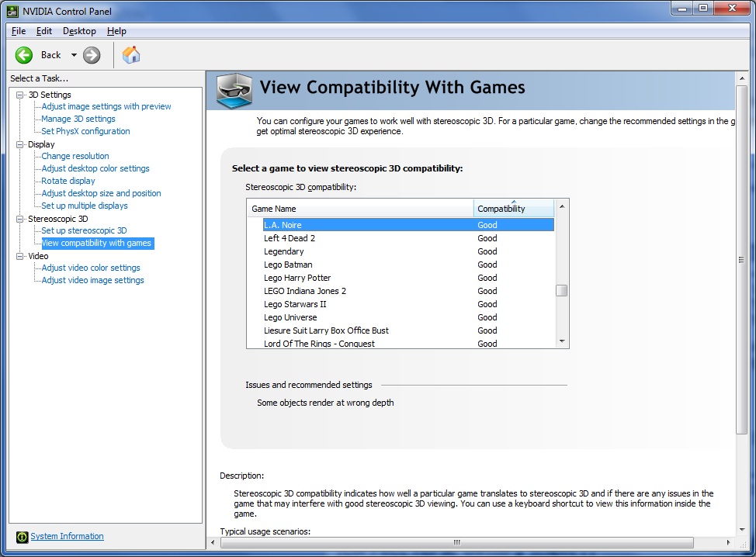Maximize the NVIDIA Control Panel window
This screenshot has height=557, width=756.
pos(703,9)
